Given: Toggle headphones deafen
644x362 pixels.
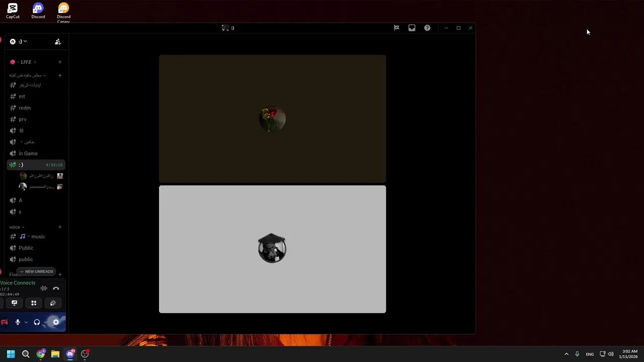Looking at the screenshot, I should pyautogui.click(x=37, y=322).
